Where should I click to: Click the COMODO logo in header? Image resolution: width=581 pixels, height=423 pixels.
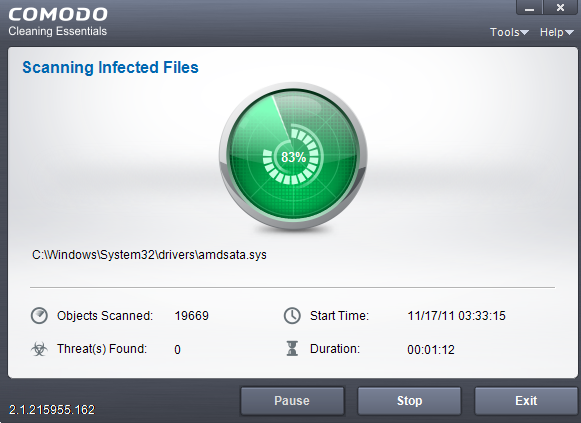point(58,14)
